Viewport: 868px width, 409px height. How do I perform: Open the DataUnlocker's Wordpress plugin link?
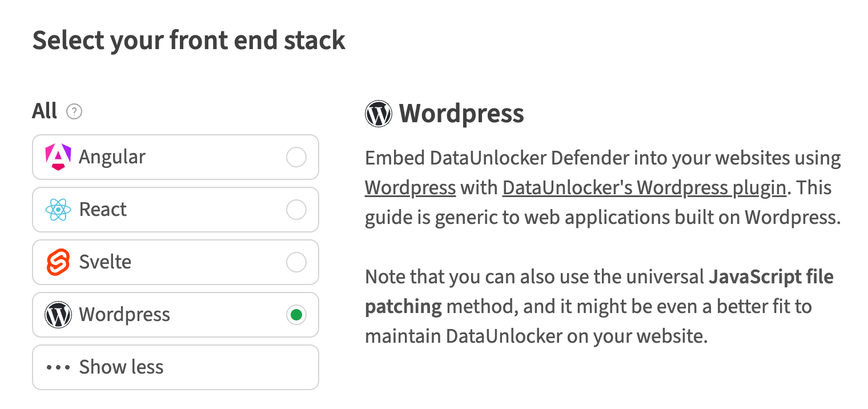pyautogui.click(x=644, y=187)
